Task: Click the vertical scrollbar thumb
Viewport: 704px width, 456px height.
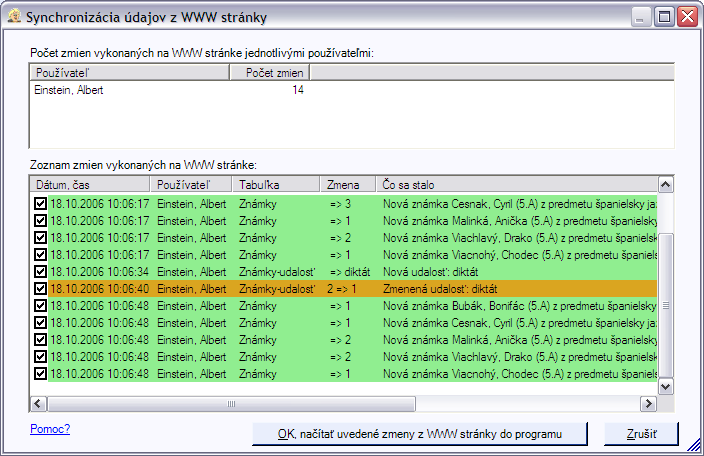Action: [x=665, y=305]
